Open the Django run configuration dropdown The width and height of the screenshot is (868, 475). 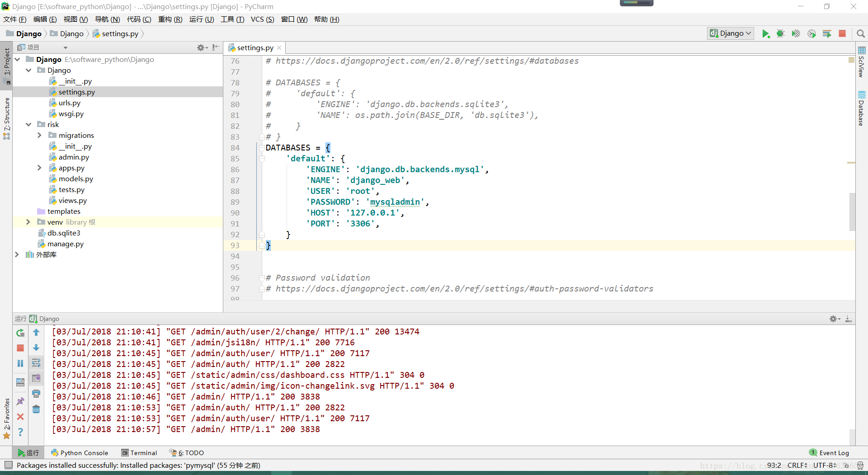pos(731,33)
